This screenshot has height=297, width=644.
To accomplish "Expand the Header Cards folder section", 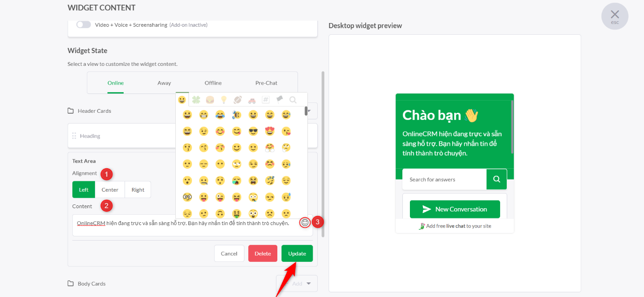I will click(89, 111).
